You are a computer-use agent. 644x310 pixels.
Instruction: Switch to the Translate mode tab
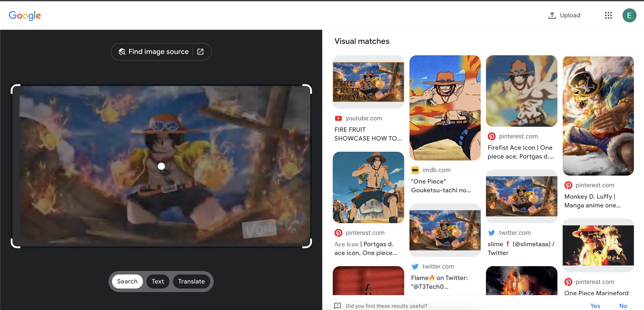191,281
